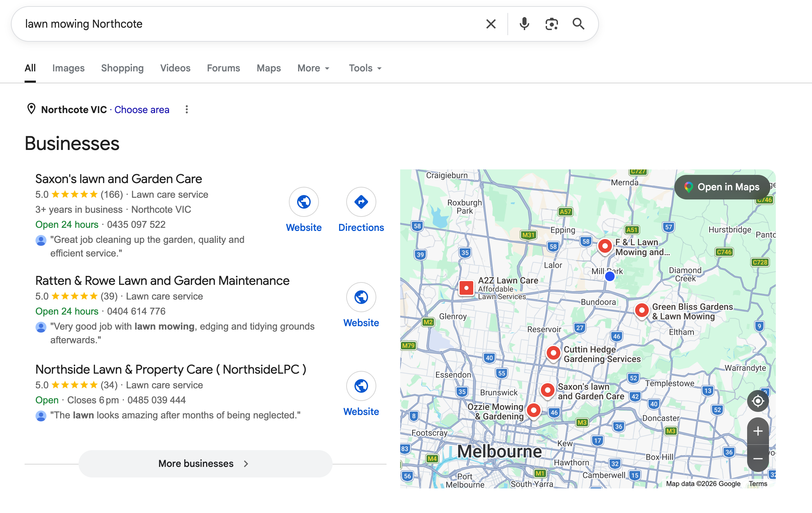Click the reviewer avatar beside the 'lawn looks amazing' review

point(41,416)
